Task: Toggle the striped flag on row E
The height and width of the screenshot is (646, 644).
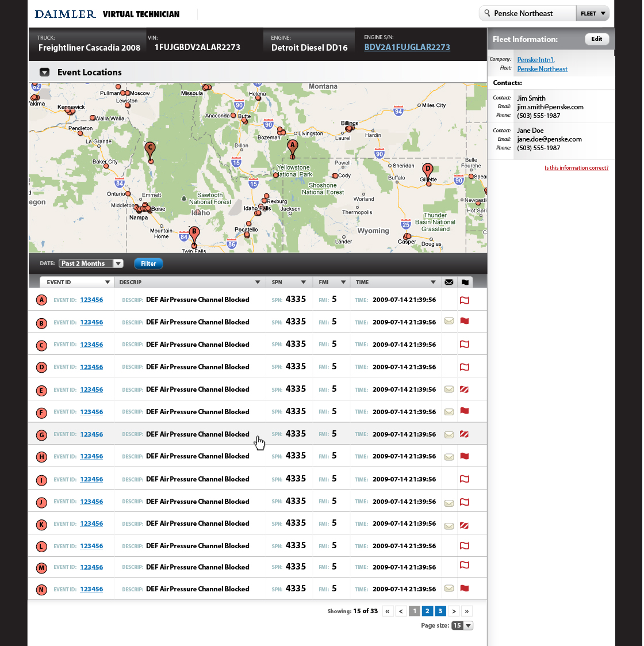Action: click(x=464, y=389)
